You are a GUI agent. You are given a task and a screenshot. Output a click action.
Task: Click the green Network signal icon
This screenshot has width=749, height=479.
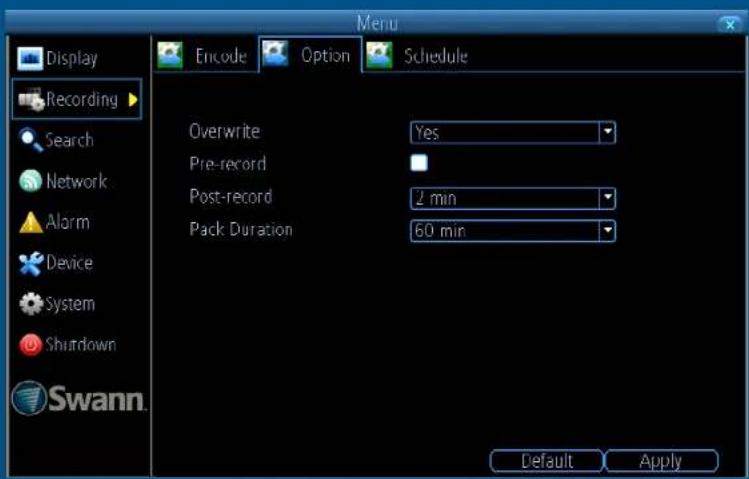coord(31,181)
